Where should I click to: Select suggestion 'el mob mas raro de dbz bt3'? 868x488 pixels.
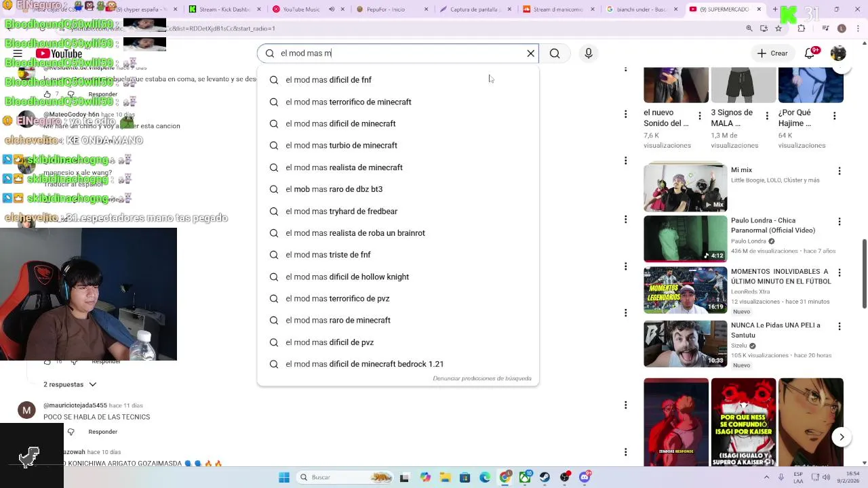pyautogui.click(x=398, y=189)
